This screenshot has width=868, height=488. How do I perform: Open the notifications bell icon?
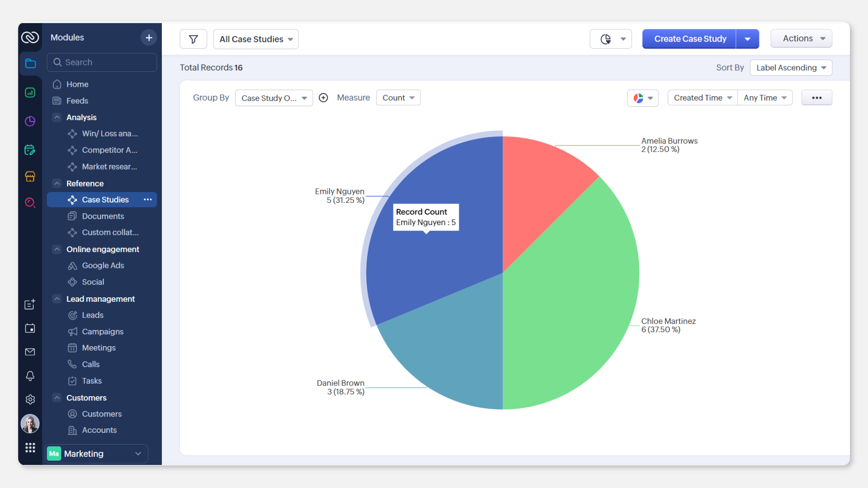coord(30,375)
